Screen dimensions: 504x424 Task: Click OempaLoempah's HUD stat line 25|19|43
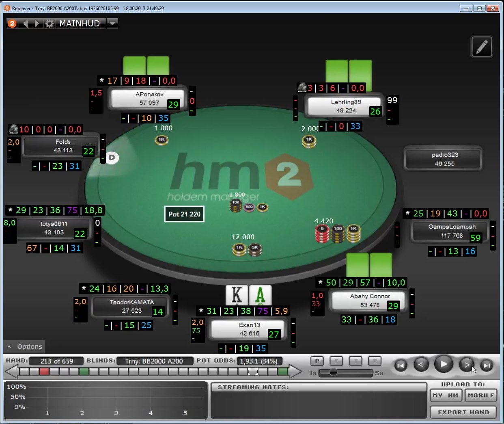pyautogui.click(x=446, y=213)
